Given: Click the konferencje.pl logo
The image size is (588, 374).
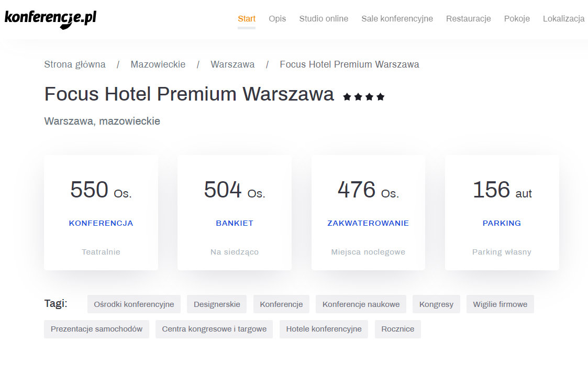Looking at the screenshot, I should pyautogui.click(x=50, y=18).
